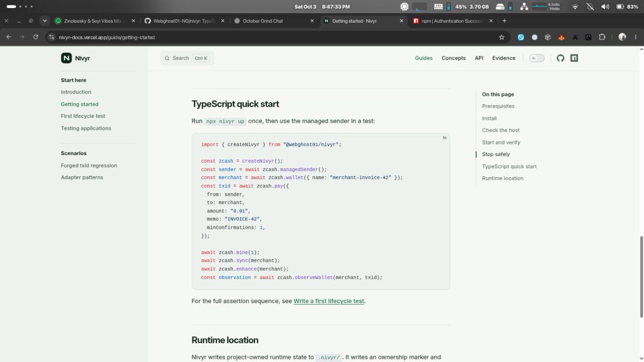Open the tab search dropdown arrow
Viewport: 644px width, 362px height.
(45, 21)
